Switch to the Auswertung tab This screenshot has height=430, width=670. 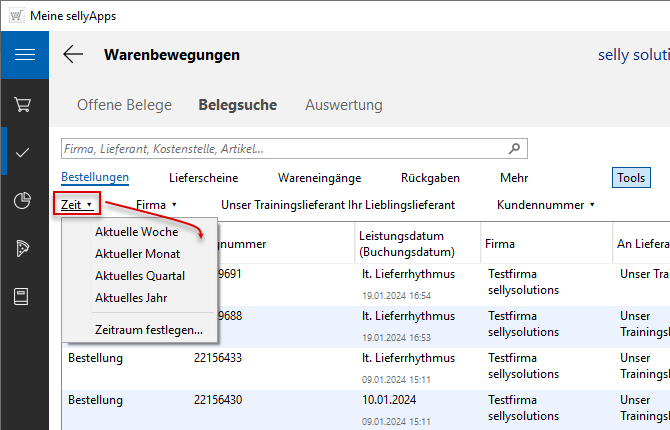pyautogui.click(x=343, y=105)
